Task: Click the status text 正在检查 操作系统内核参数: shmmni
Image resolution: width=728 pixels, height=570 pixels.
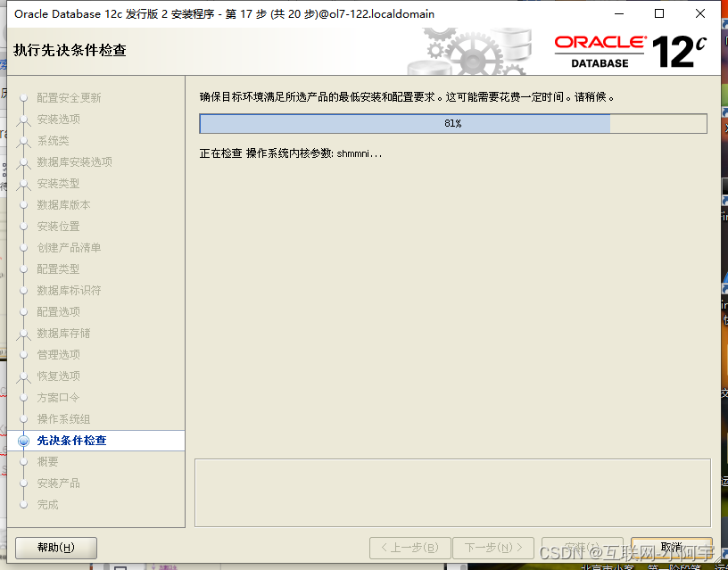Action: [x=291, y=153]
